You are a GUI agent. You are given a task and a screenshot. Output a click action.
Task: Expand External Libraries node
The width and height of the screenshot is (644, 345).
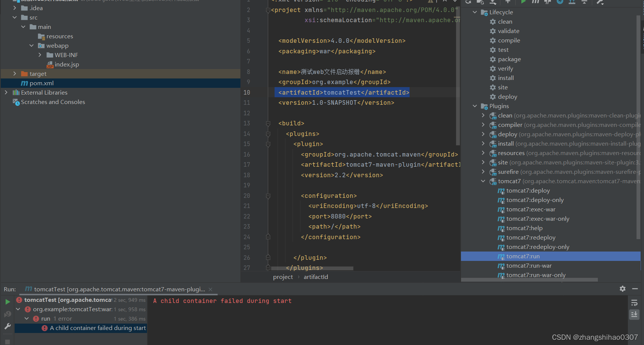[6, 93]
